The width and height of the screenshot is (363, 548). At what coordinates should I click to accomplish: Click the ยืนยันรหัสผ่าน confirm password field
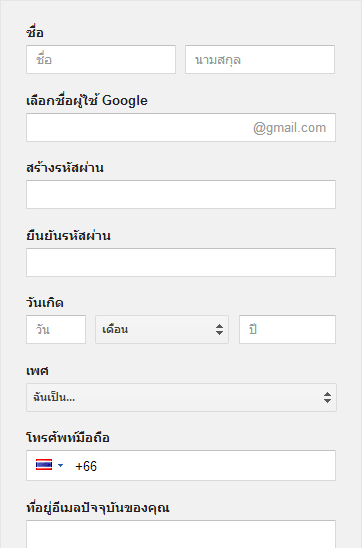[x=181, y=262]
